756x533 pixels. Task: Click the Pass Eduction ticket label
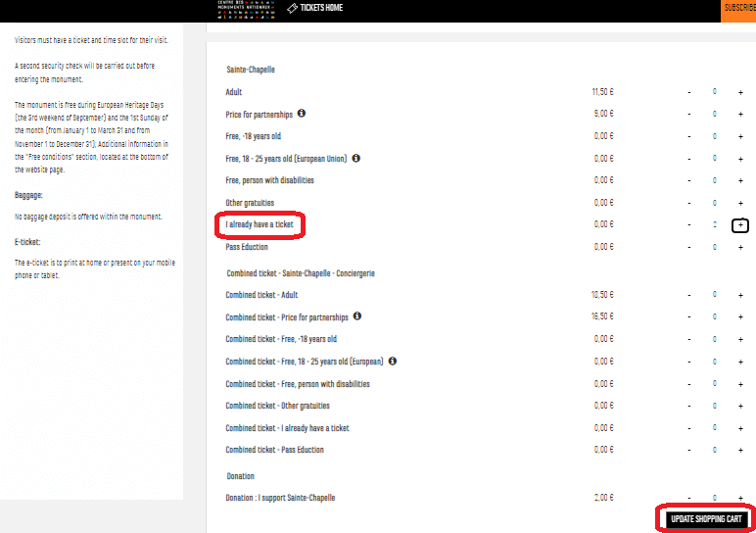tap(247, 247)
